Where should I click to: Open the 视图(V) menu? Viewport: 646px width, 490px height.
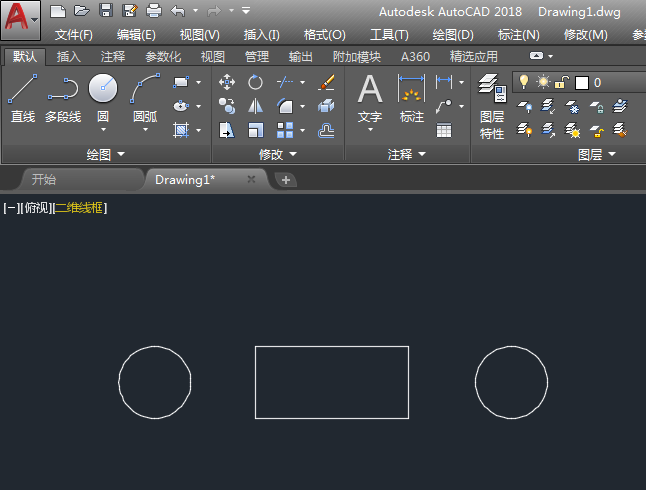pos(199,35)
